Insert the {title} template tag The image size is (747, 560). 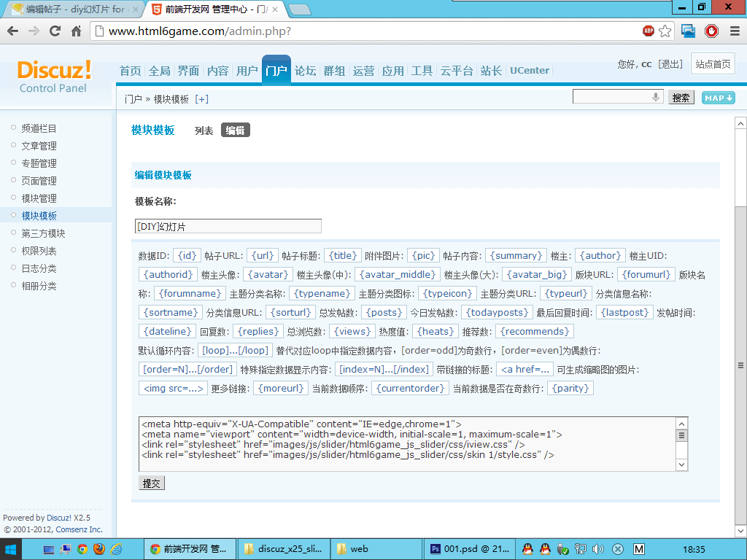[x=343, y=256]
